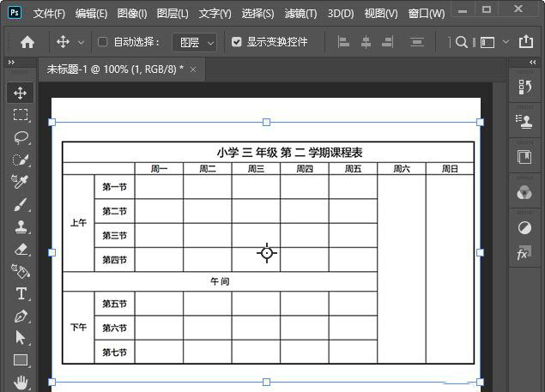The width and height of the screenshot is (545, 392).
Task: Open the Styles fx panel icon
Action: [524, 254]
